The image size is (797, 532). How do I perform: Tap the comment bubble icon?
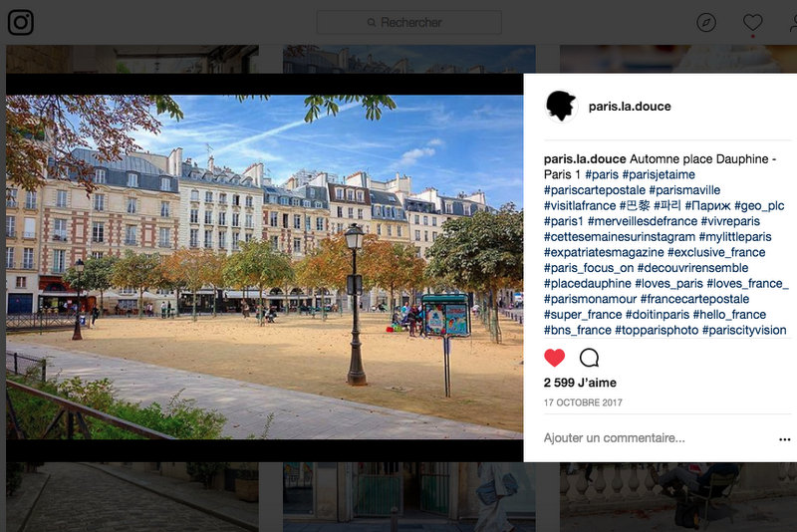pos(589,358)
